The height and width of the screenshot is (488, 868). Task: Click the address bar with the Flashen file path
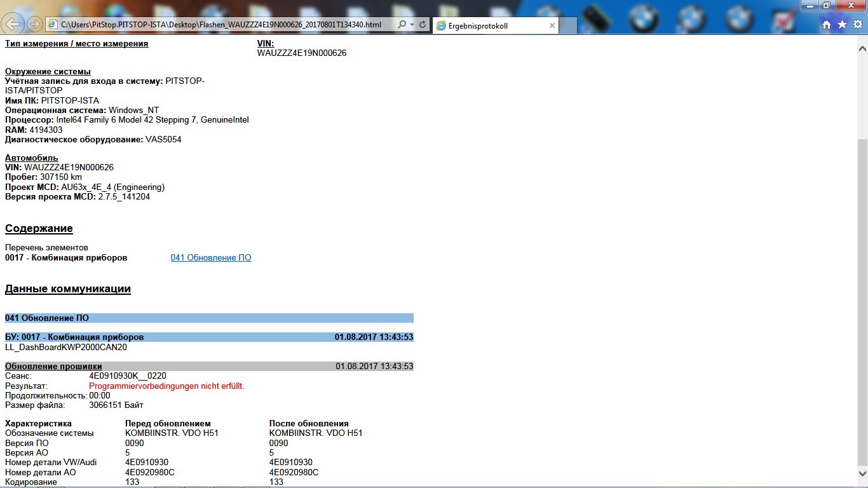[x=222, y=25]
